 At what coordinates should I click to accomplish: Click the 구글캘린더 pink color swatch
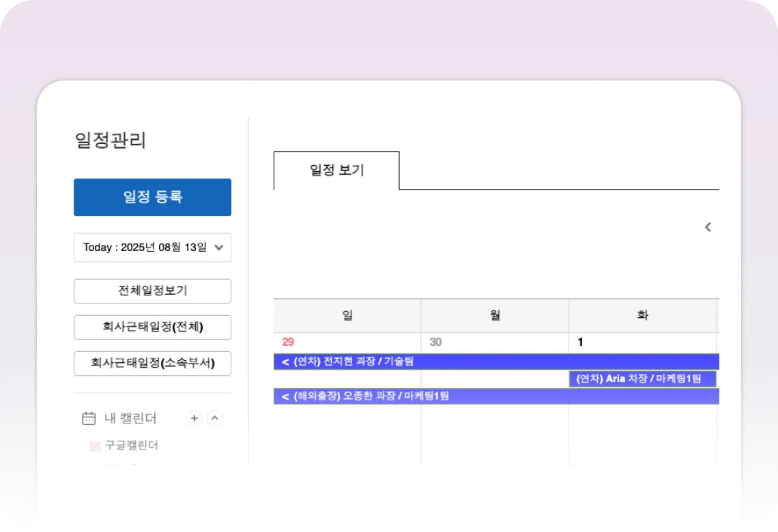point(96,446)
